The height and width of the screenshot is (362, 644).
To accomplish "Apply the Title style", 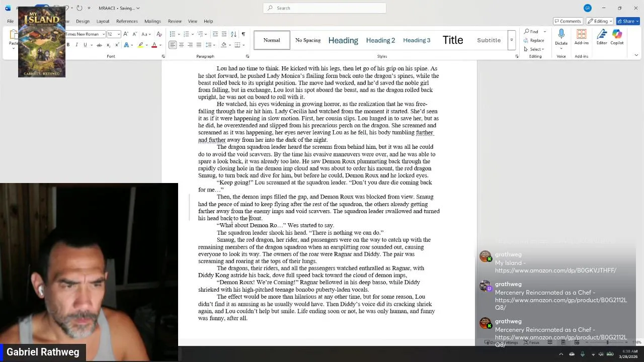I will [453, 40].
